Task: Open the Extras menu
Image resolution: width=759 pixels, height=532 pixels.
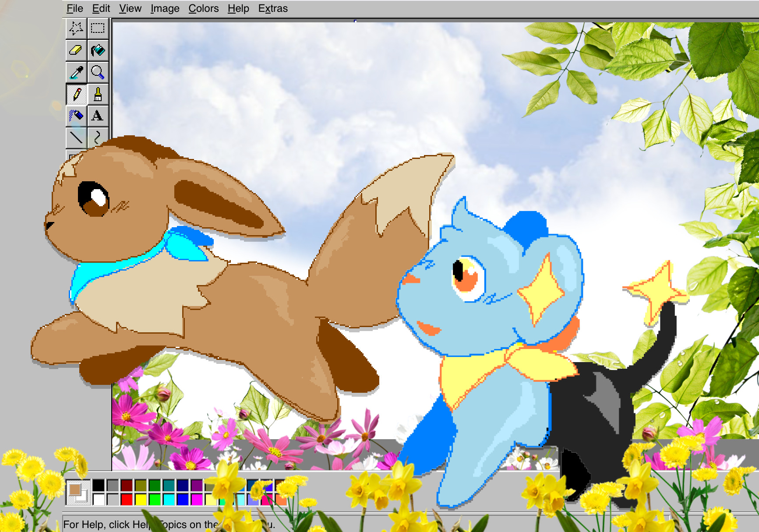Action: pos(273,8)
